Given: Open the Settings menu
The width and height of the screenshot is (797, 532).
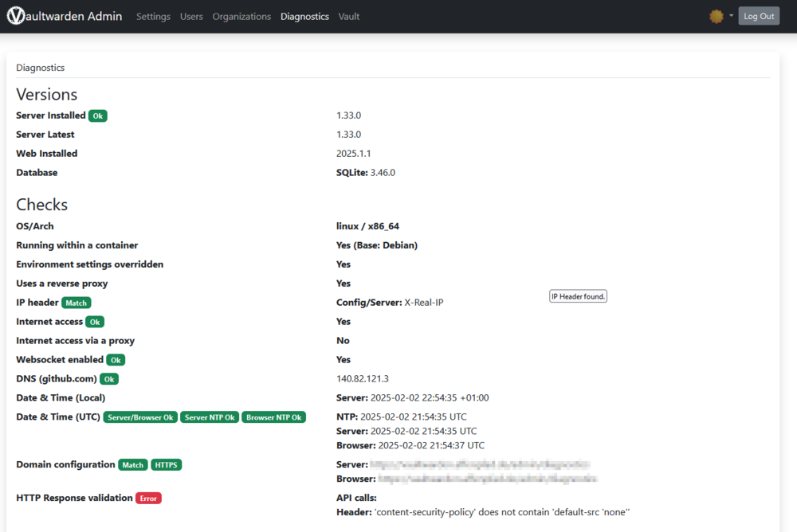Looking at the screenshot, I should tap(153, 16).
